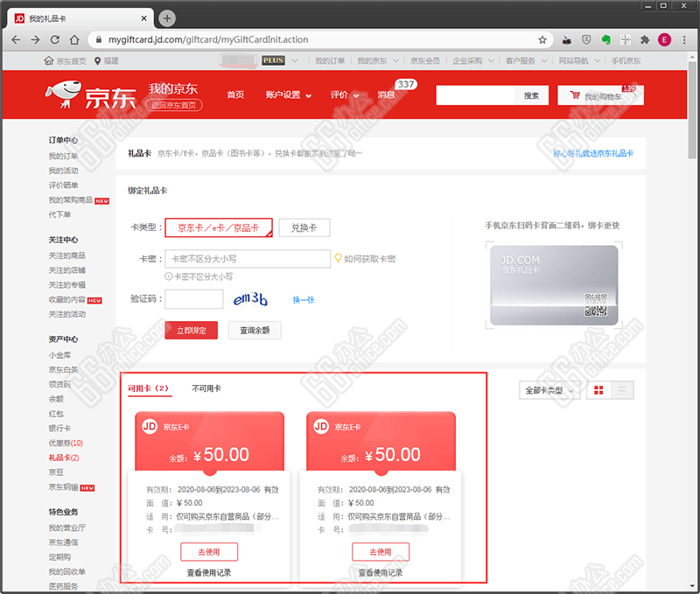The image size is (700, 594).
Task: Click 返回京东首页 under 我的京东
Action: 173,105
